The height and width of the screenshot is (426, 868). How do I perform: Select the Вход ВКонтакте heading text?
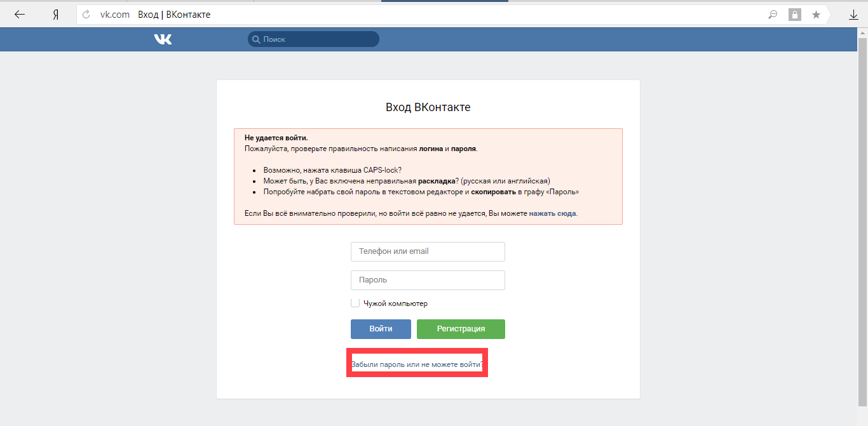[428, 107]
